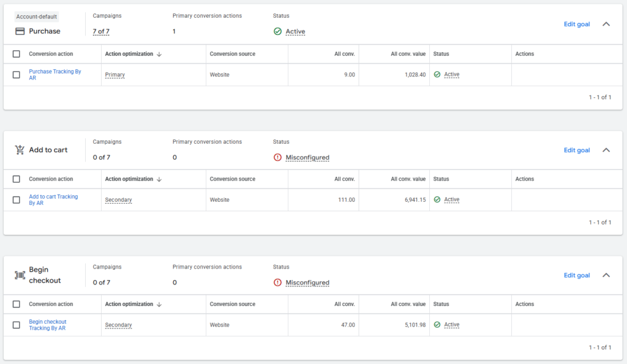The image size is (627, 364).
Task: Click the red alert icon in Begin checkout status
Action: click(x=277, y=283)
